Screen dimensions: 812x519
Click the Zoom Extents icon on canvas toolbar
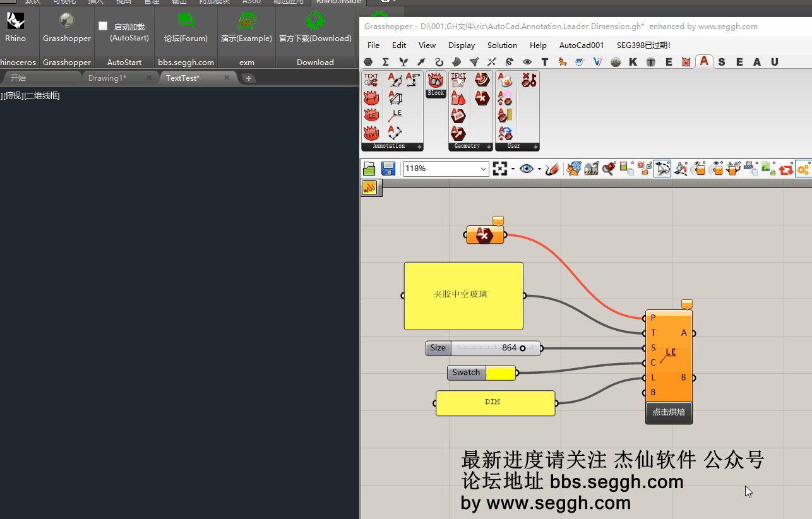(x=500, y=169)
